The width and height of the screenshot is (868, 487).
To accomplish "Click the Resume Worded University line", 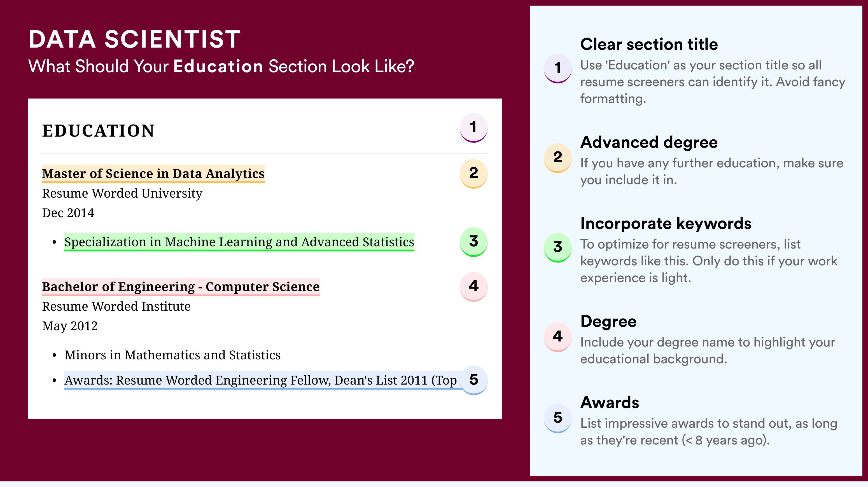I will [122, 193].
